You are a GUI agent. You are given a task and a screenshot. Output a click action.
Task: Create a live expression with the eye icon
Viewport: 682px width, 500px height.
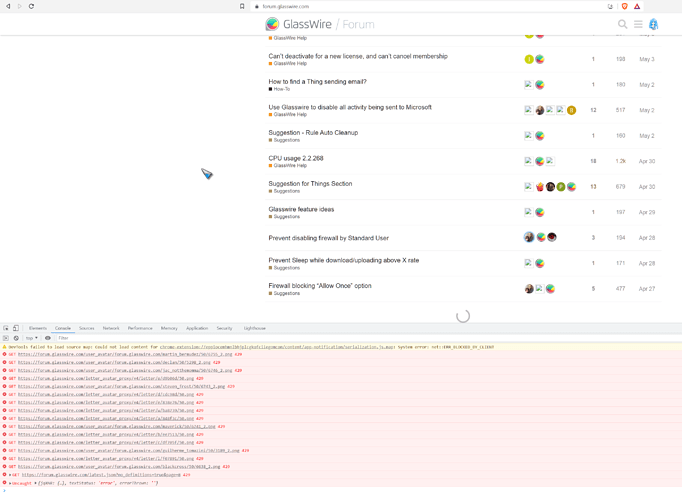tap(48, 338)
